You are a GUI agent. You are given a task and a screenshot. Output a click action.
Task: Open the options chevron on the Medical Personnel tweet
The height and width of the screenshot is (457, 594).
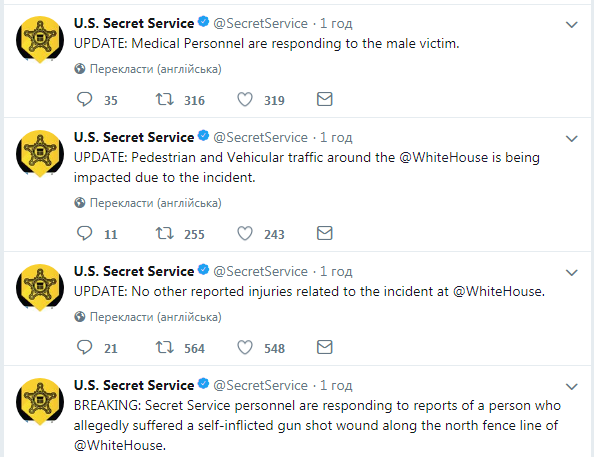point(571,25)
